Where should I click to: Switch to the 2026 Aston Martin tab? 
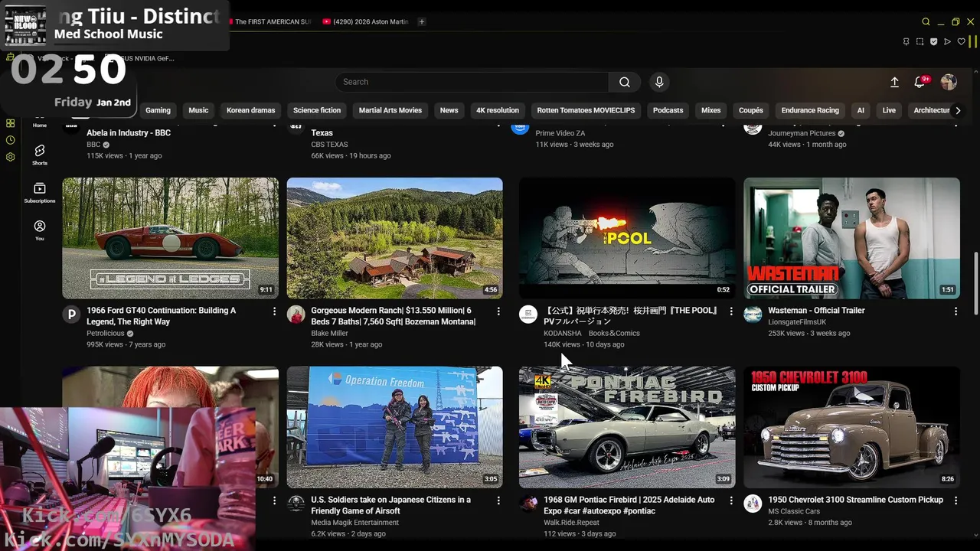(365, 21)
